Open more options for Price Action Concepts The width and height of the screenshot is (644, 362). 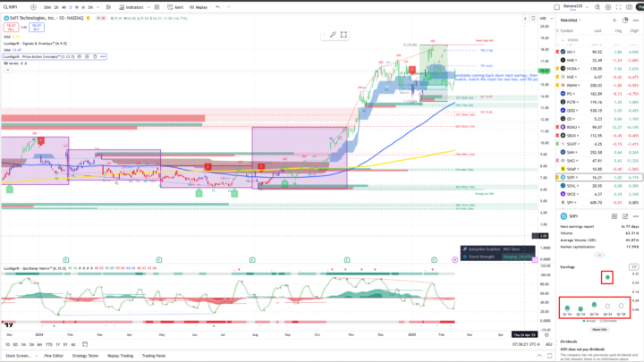point(103,56)
